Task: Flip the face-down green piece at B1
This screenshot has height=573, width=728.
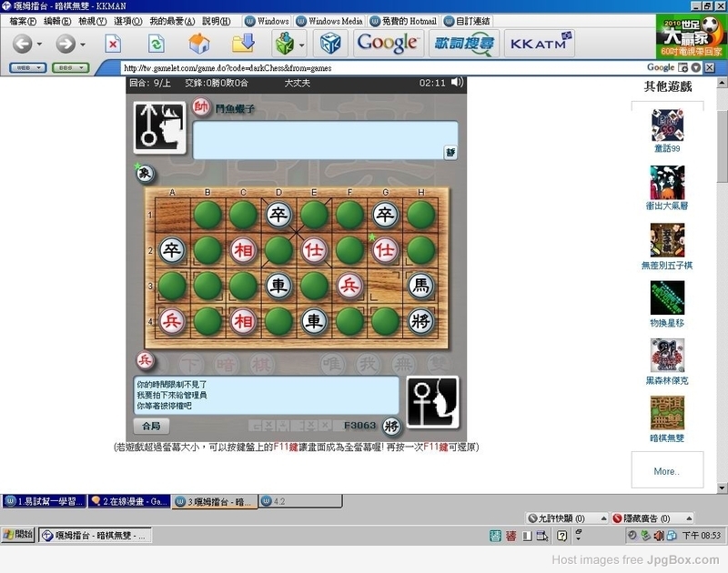Action: 207,215
